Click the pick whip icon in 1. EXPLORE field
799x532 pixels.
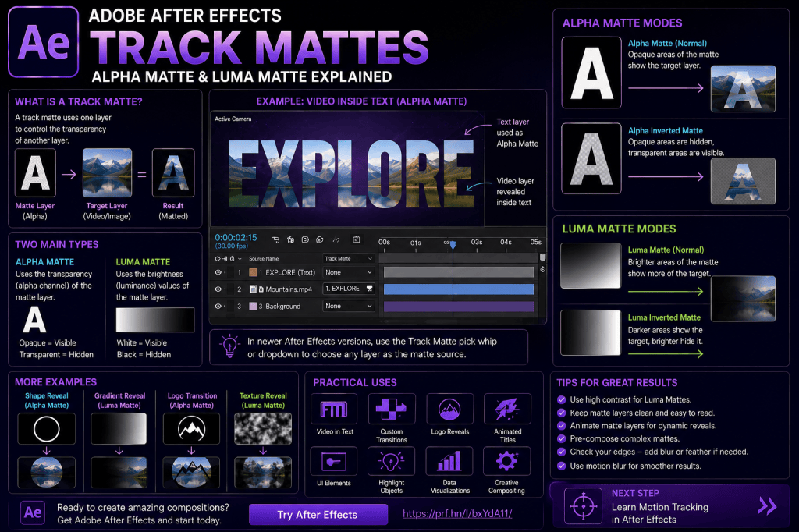pos(369,289)
